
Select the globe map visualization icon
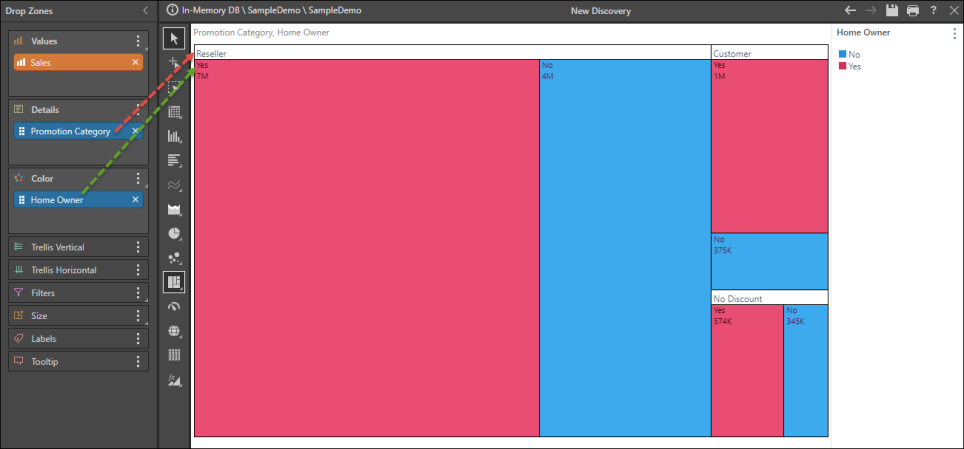click(175, 331)
